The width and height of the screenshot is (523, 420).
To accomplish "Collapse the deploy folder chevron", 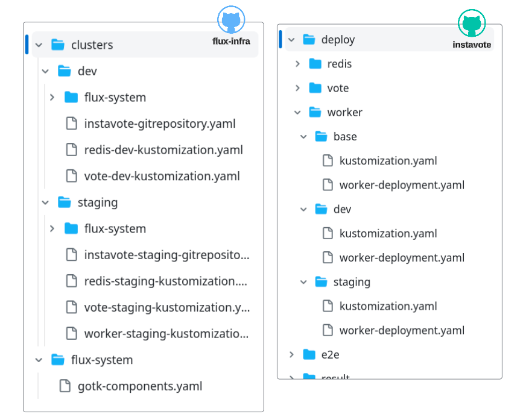I will [291, 40].
